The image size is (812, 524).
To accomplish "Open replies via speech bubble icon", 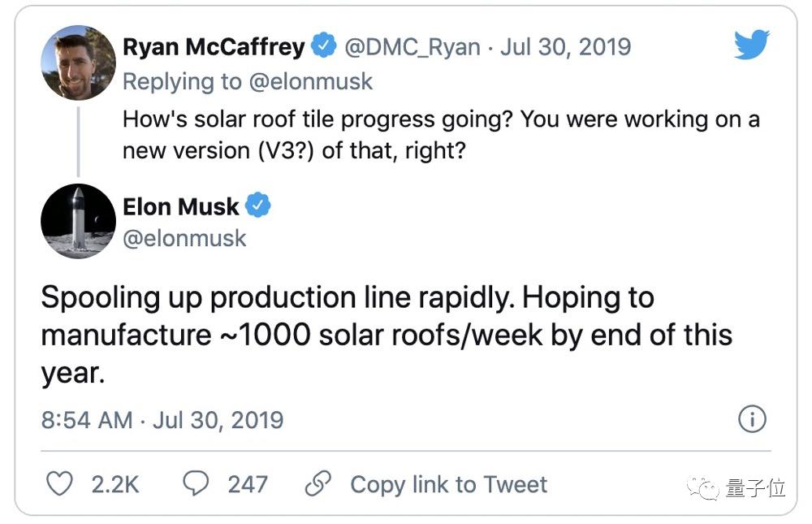I will [x=196, y=484].
